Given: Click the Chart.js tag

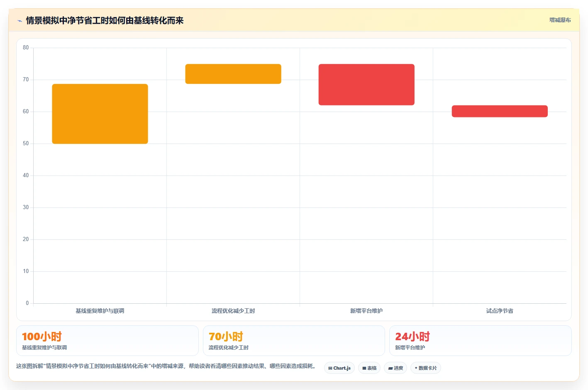Looking at the screenshot, I should [339, 368].
